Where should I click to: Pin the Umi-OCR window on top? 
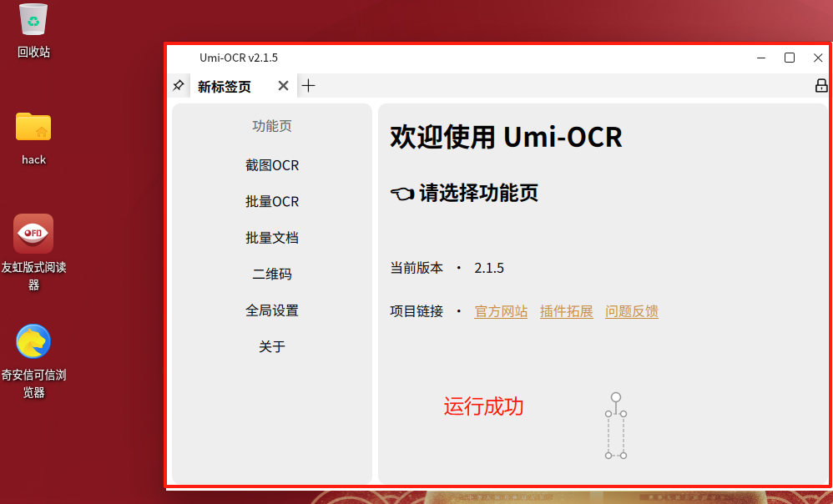(179, 85)
